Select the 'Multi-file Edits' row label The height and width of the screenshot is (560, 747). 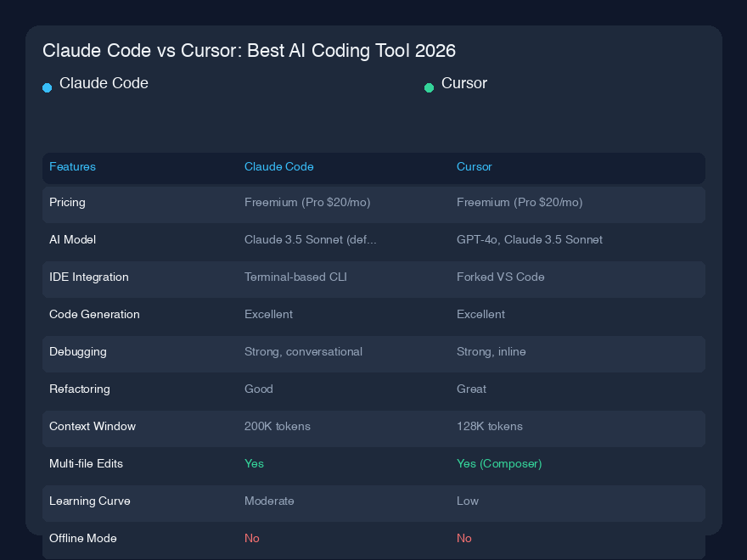tap(86, 464)
